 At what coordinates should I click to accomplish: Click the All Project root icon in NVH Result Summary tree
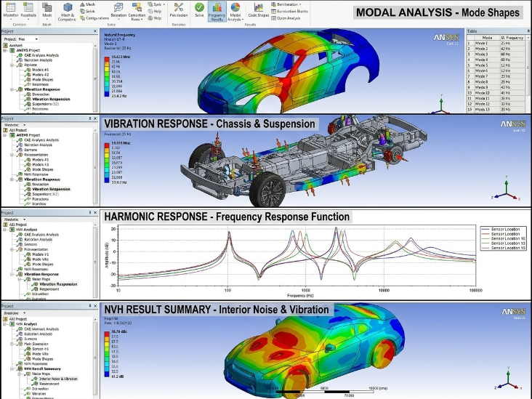[5, 319]
